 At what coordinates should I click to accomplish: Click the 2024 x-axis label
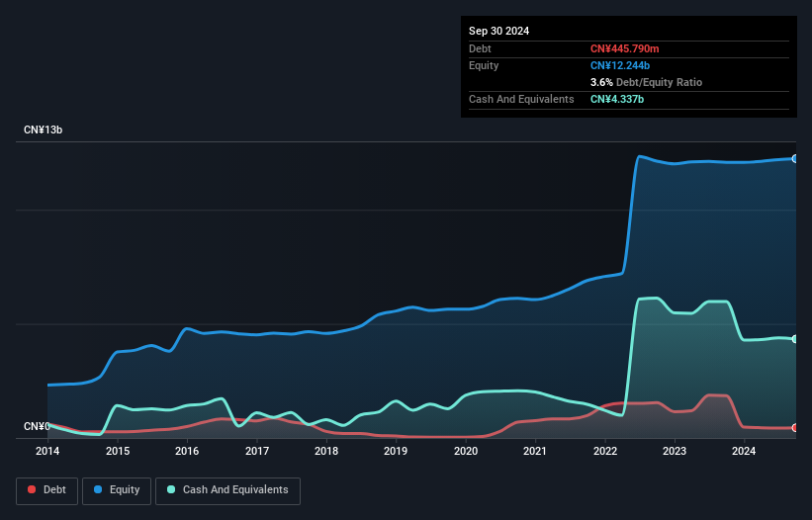point(744,451)
